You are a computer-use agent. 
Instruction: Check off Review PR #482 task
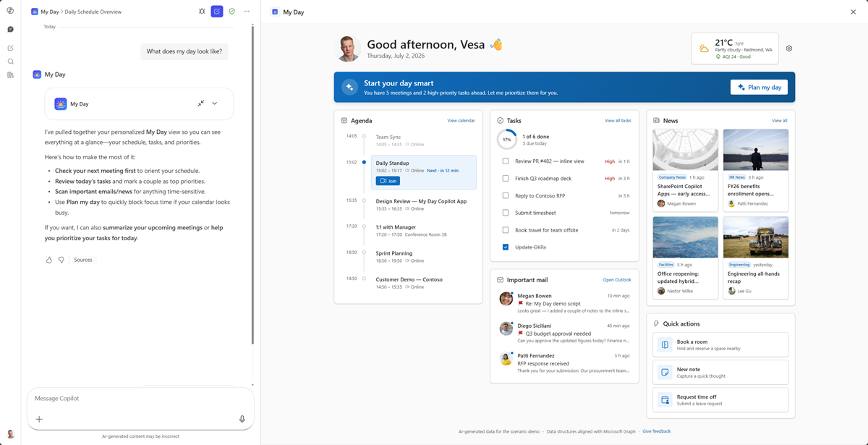point(506,161)
